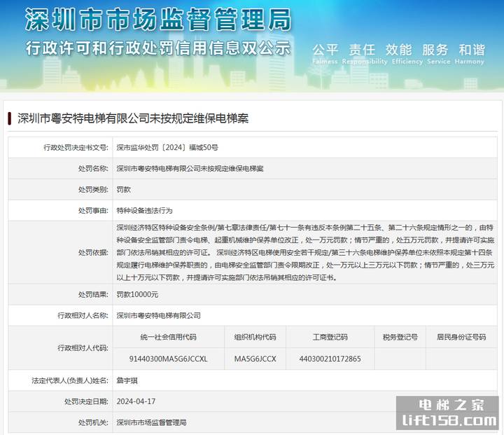The image size is (504, 435).
Task: Click the page heading 深圳市粤安特电梯有限公司未按规定维保电梯案
Action: click(x=133, y=118)
